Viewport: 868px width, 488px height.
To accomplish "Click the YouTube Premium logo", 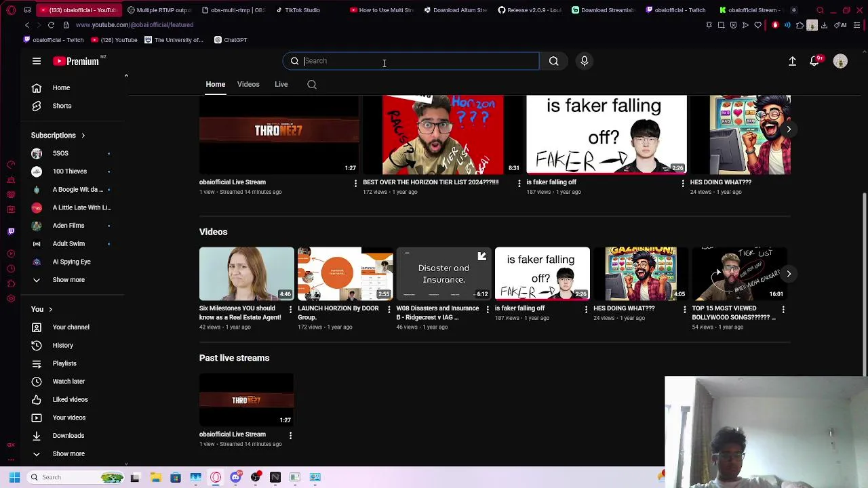I will point(76,61).
